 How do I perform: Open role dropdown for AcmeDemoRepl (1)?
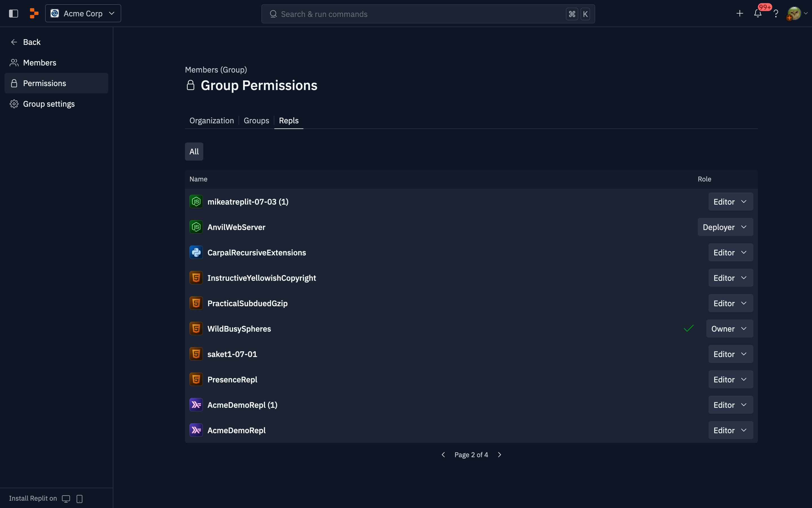(x=731, y=405)
